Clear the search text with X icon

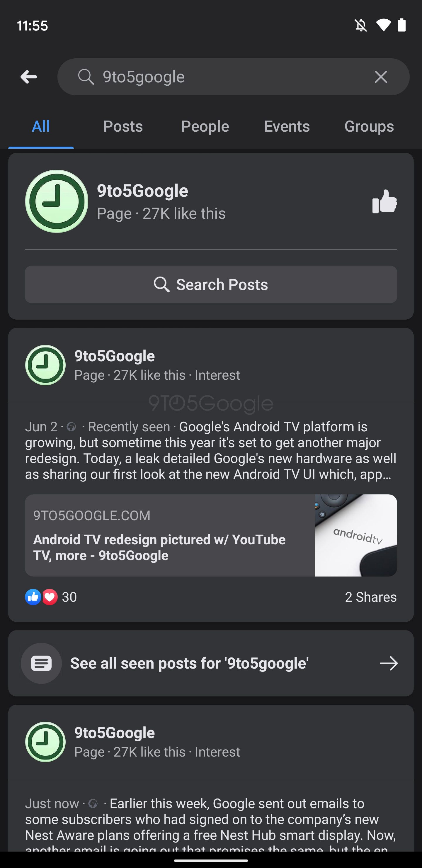click(x=381, y=77)
